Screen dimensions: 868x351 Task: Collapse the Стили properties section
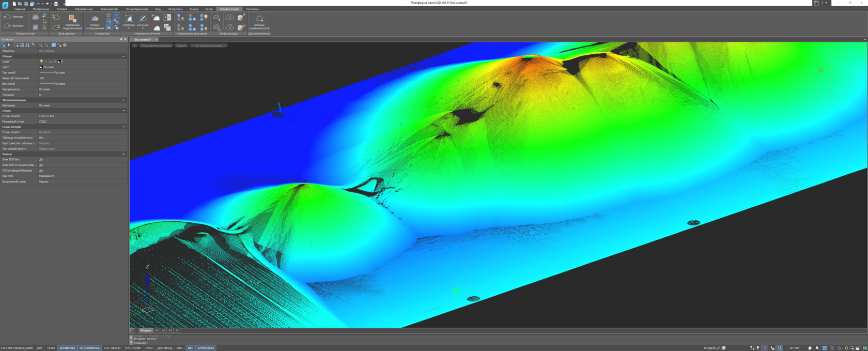(123, 111)
